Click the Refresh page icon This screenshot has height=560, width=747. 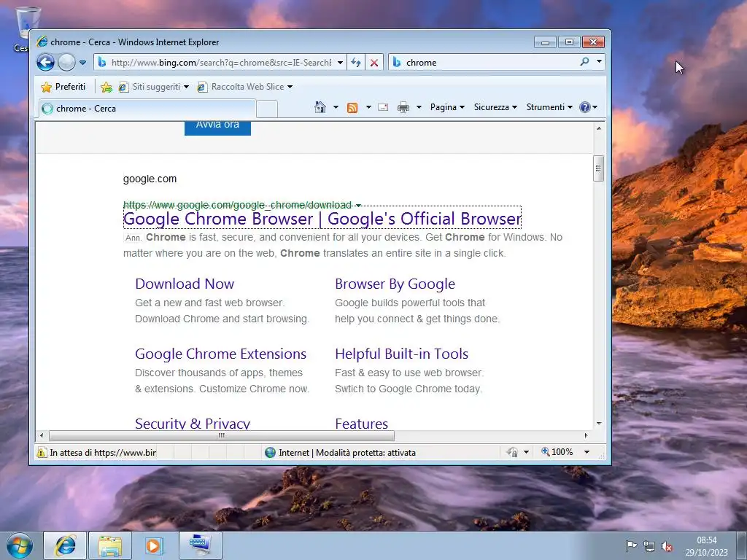(x=356, y=63)
